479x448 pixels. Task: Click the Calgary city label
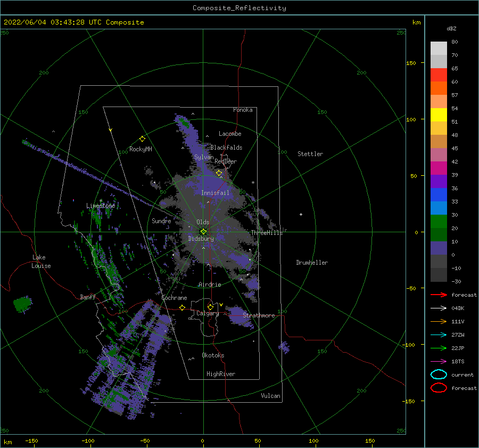click(208, 313)
